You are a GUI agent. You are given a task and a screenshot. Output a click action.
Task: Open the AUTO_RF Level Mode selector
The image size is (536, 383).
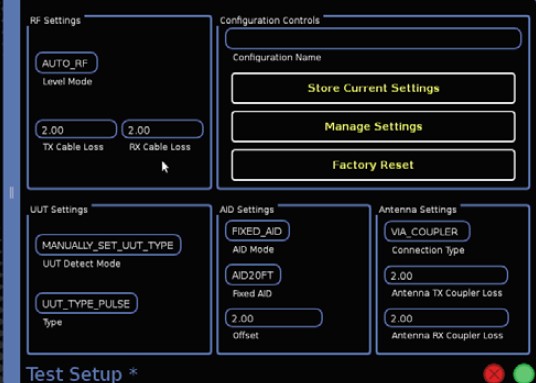coord(66,63)
